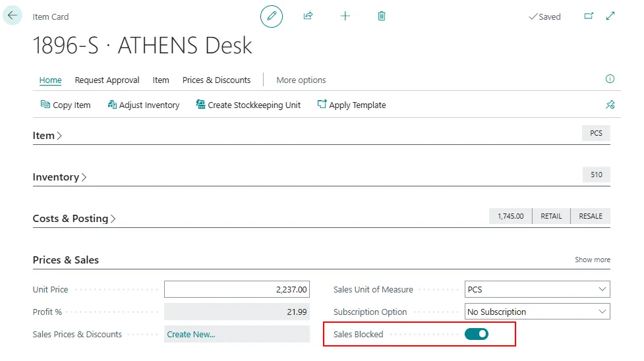Click Apply Template action

(351, 105)
